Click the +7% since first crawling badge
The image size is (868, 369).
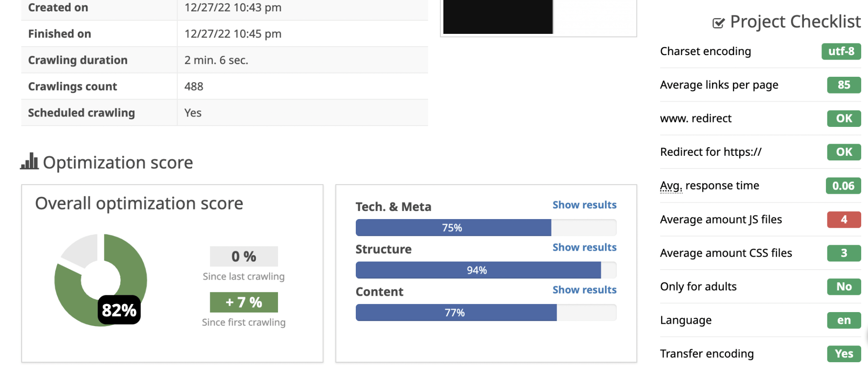coord(244,302)
